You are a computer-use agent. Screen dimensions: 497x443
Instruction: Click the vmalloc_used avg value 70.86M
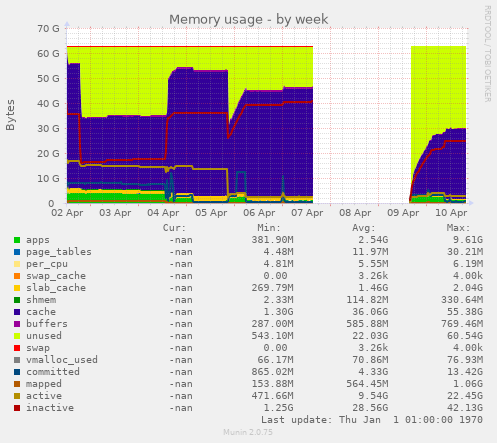coord(370,360)
